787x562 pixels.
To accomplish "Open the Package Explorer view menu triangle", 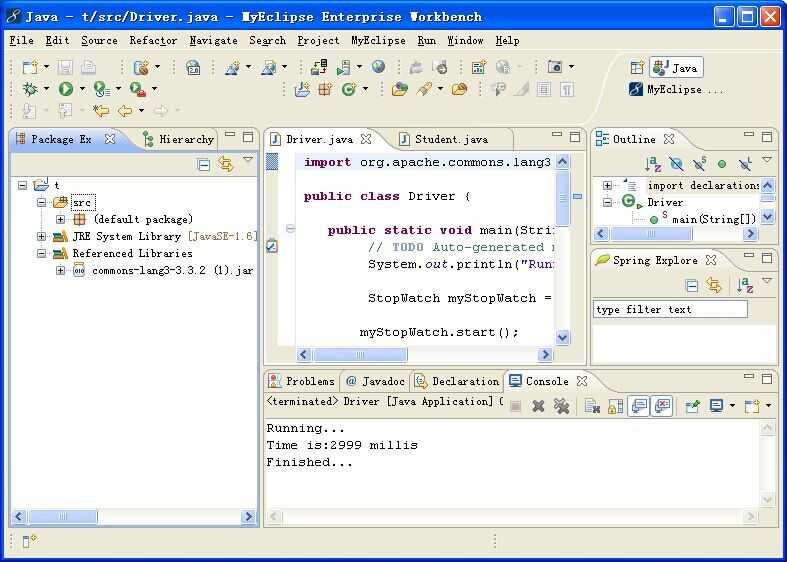I will pyautogui.click(x=248, y=160).
